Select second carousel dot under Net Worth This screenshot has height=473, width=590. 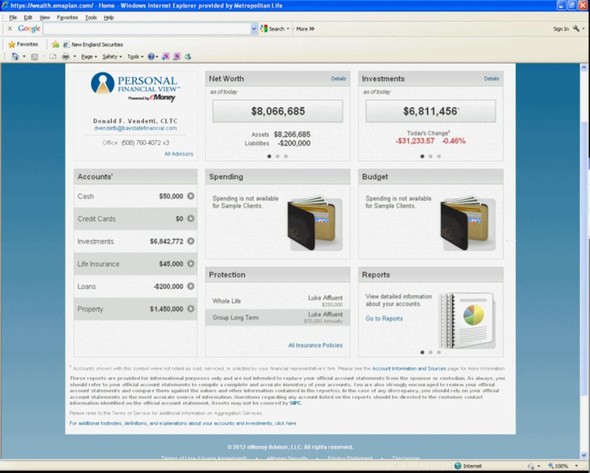(x=278, y=156)
